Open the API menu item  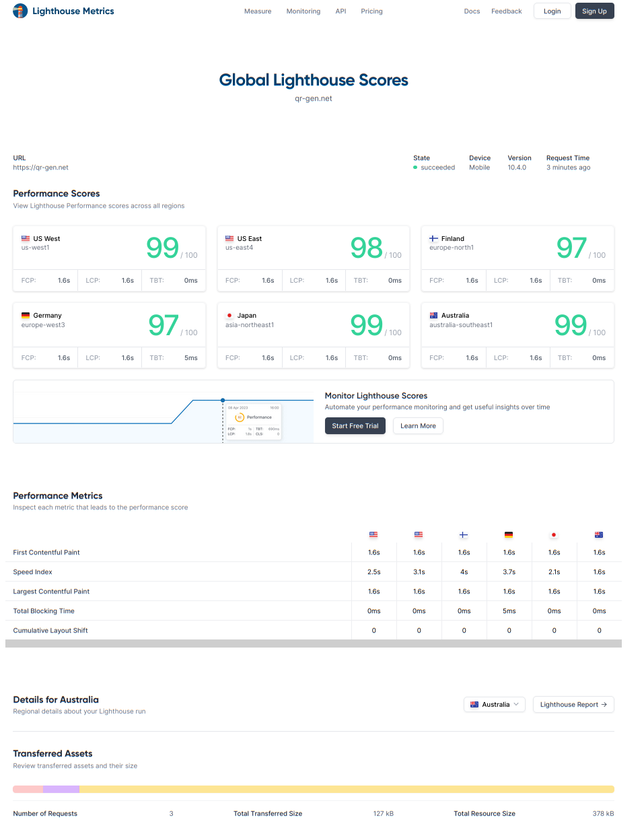(x=341, y=11)
